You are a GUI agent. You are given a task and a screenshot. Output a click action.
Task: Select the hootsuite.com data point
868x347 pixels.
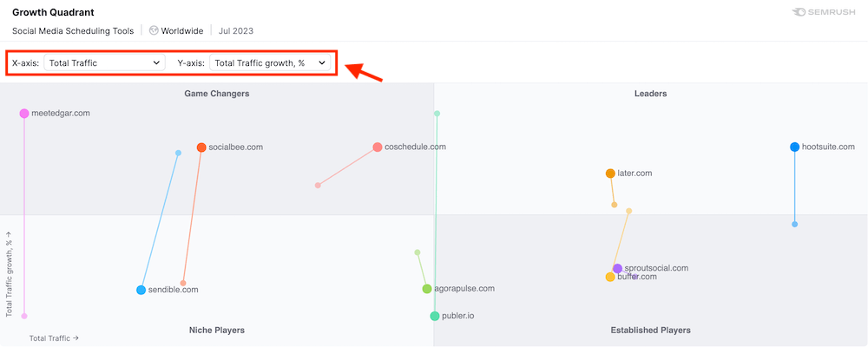click(795, 147)
